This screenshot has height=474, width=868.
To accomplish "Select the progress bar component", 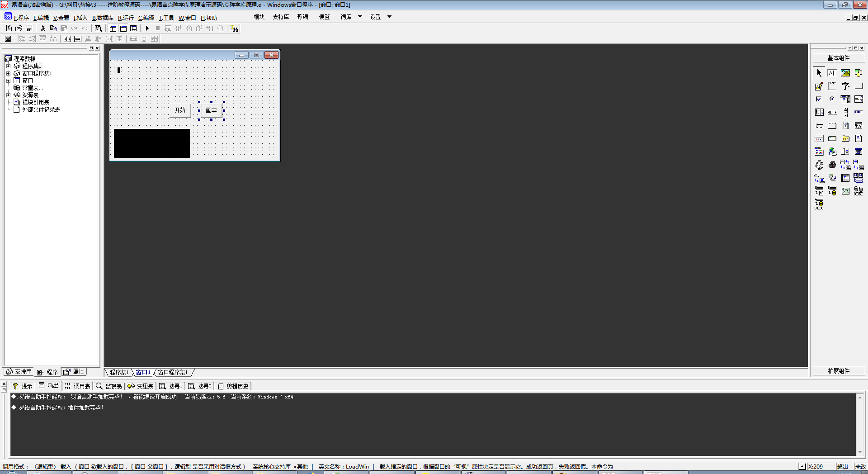I will pyautogui.click(x=859, y=112).
